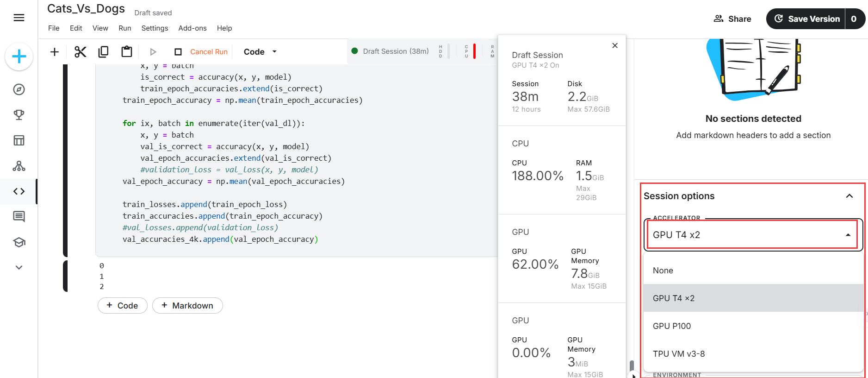This screenshot has height=378, width=868.
Task: Open the hamburger navigation menu
Action: point(19,18)
